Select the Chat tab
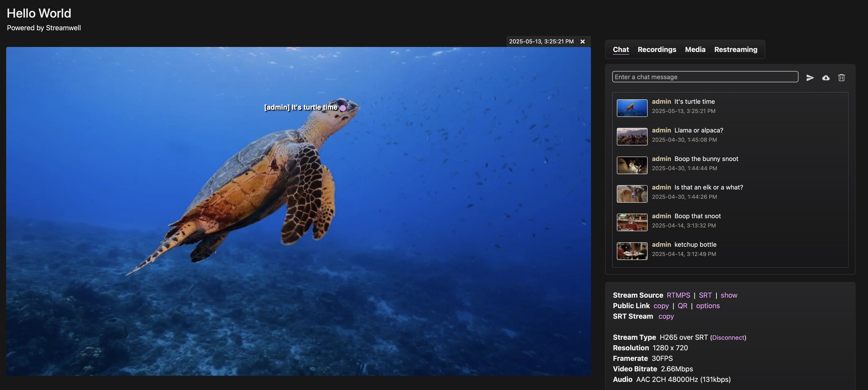This screenshot has width=868, height=390. click(621, 50)
